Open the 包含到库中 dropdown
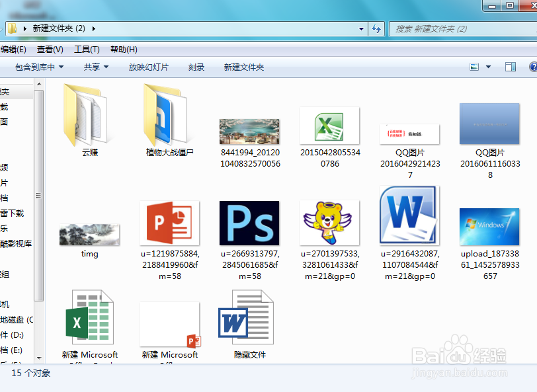Image resolution: width=537 pixels, height=392 pixels. [x=40, y=67]
